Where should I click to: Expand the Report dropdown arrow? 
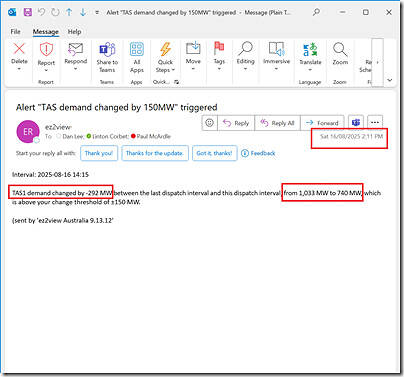coord(46,70)
